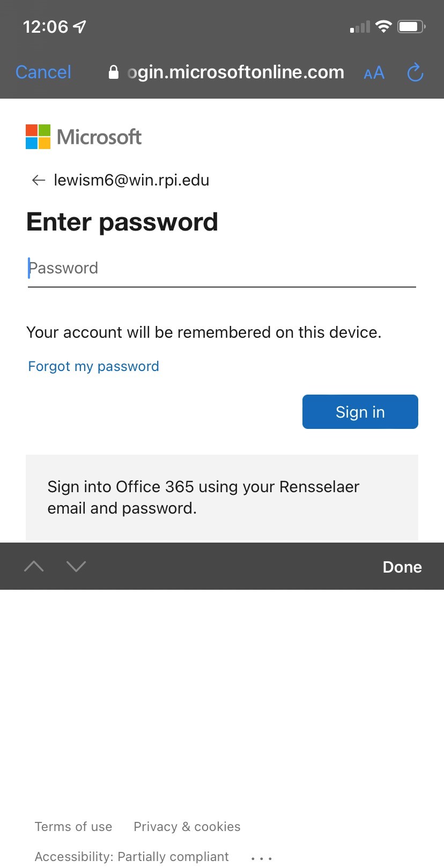This screenshot has height=868, width=444.
Task: Tap the microsoftonline.com URL text
Action: tap(236, 72)
